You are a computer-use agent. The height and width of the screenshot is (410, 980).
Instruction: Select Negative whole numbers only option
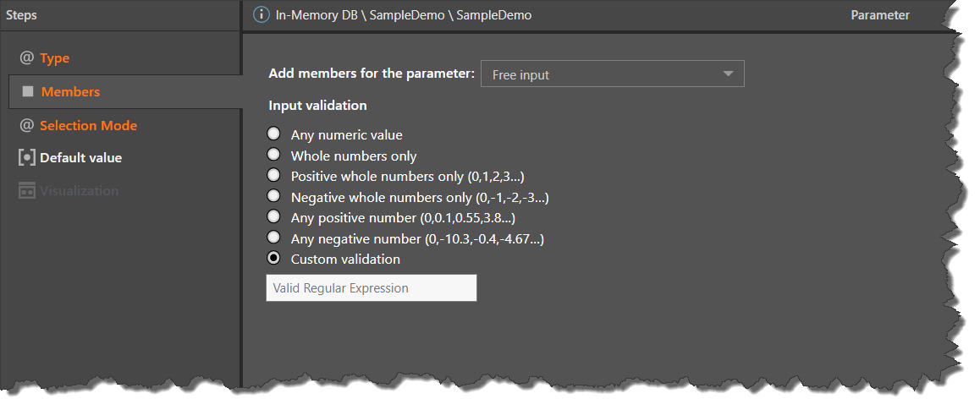click(273, 196)
